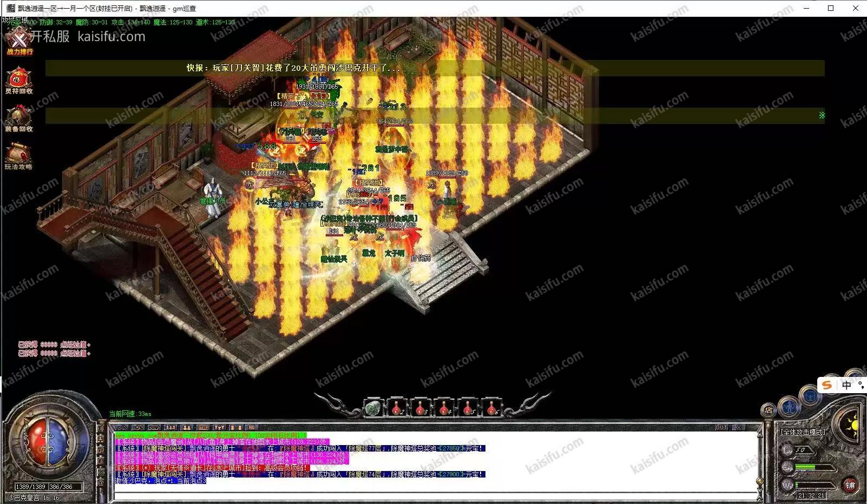This screenshot has width=867, height=504.
Task: Click the 21:32:21 clock display
Action: [x=811, y=495]
